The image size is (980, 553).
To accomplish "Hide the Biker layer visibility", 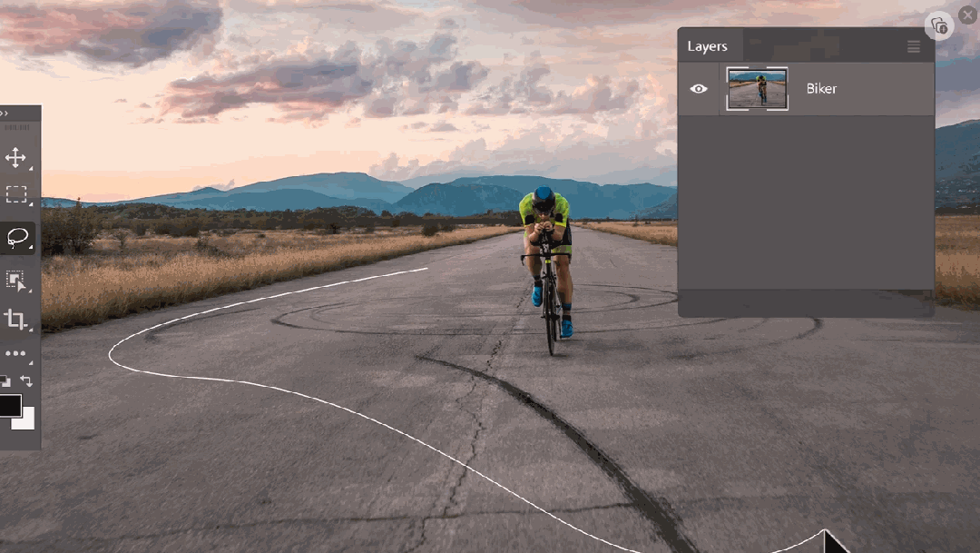I will coord(698,89).
